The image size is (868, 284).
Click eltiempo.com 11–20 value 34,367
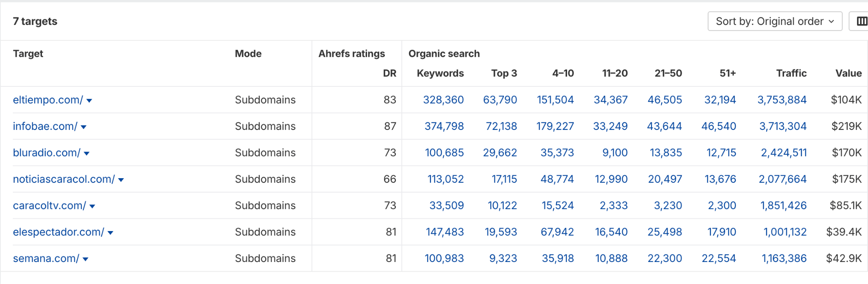pos(610,100)
